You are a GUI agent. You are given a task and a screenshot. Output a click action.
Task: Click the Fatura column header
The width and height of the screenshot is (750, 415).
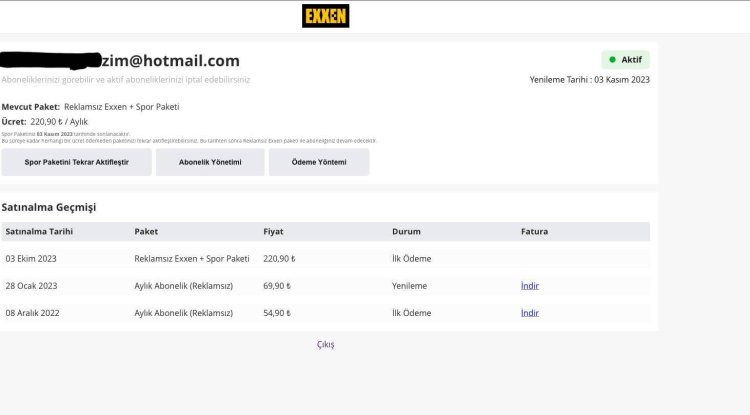pos(534,232)
